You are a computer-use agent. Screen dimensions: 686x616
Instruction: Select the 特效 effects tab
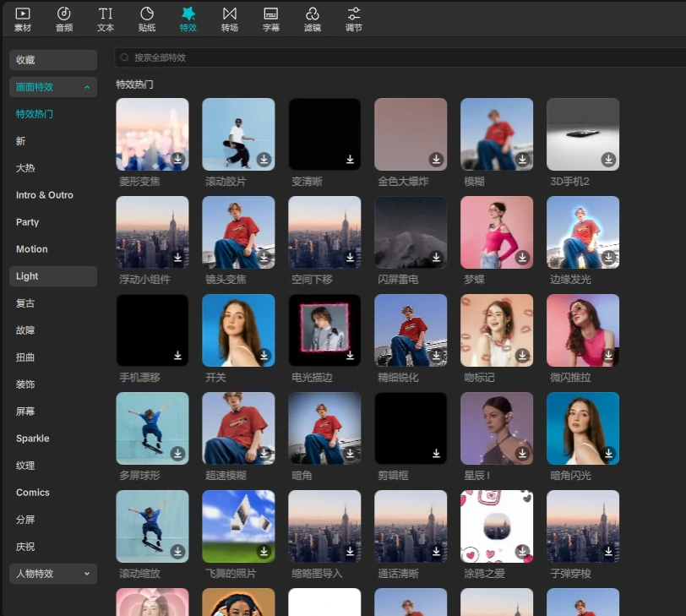(188, 19)
